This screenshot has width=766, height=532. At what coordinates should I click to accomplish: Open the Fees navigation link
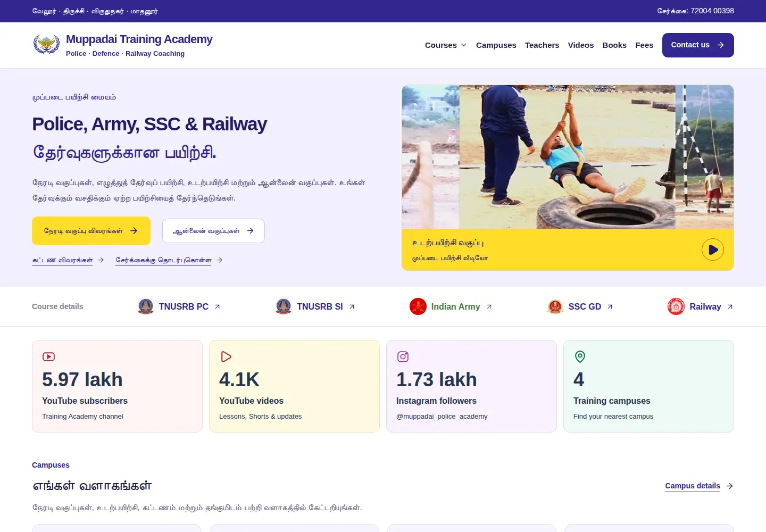[644, 45]
